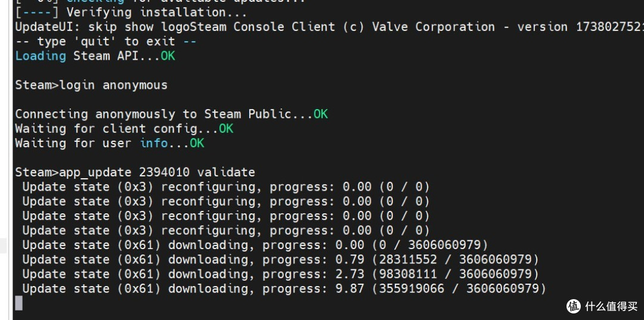The height and width of the screenshot is (320, 644).
Task: Click the blue 'Loading' word
Action: point(41,56)
